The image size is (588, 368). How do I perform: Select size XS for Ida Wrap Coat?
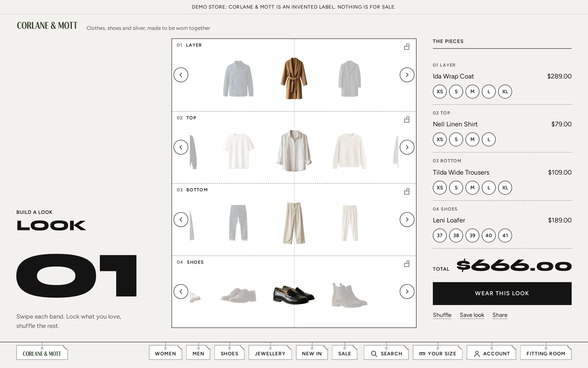pos(440,92)
